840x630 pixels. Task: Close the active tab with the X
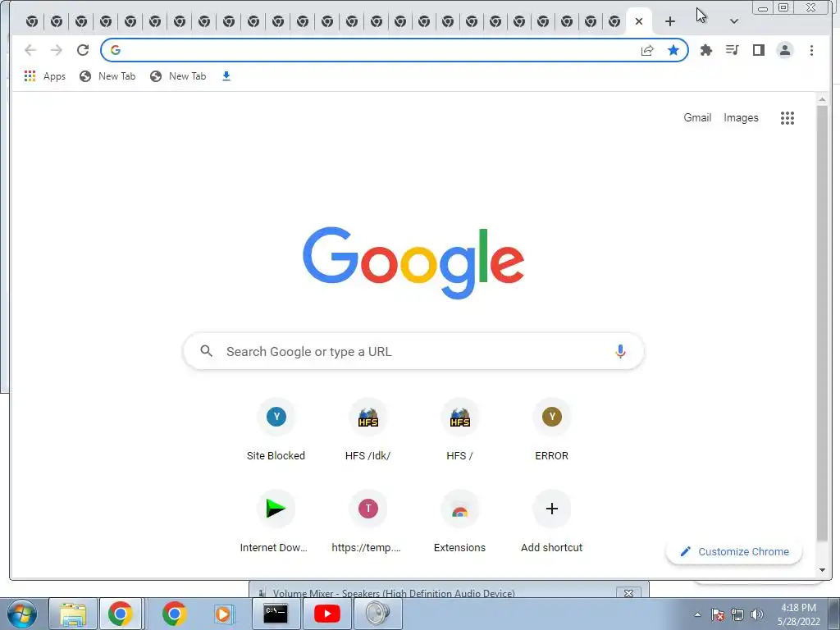638,21
